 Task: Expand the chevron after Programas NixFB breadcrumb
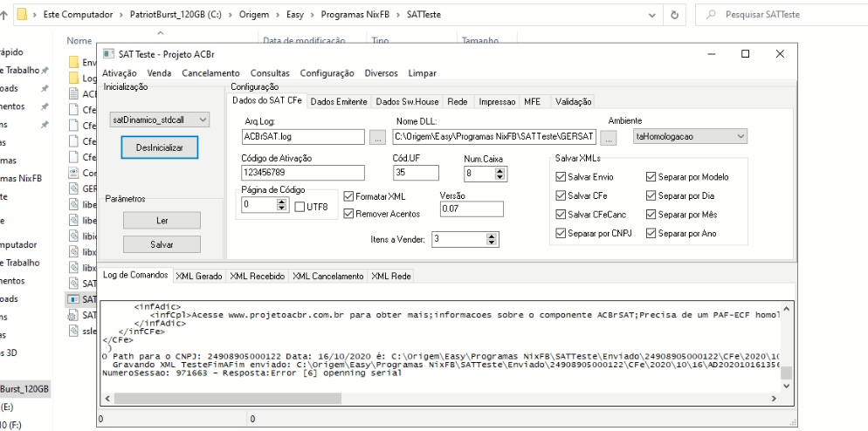tap(398, 15)
